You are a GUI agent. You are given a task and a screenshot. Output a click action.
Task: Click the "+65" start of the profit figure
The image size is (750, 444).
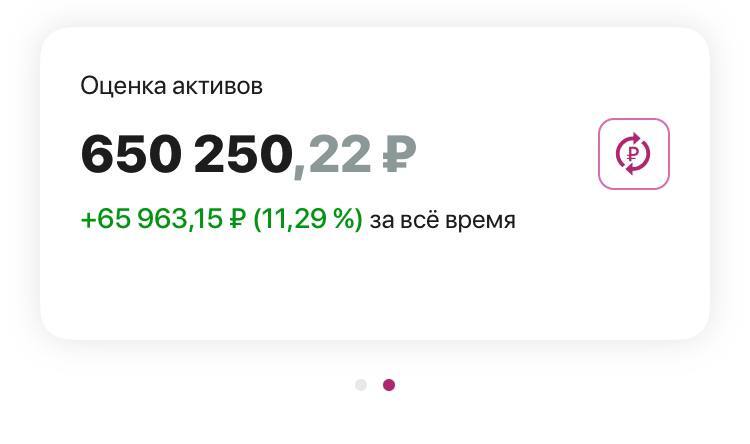point(104,220)
